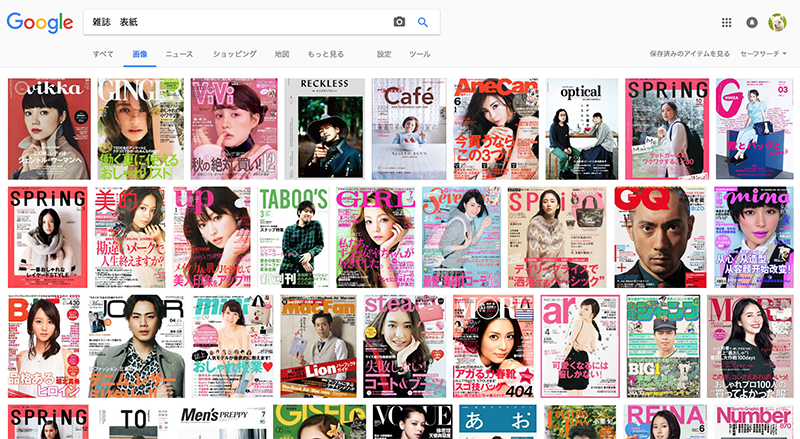Open the TABOO'S magazine cover thumbnail
Screen dimensions: 800x439
click(293, 237)
